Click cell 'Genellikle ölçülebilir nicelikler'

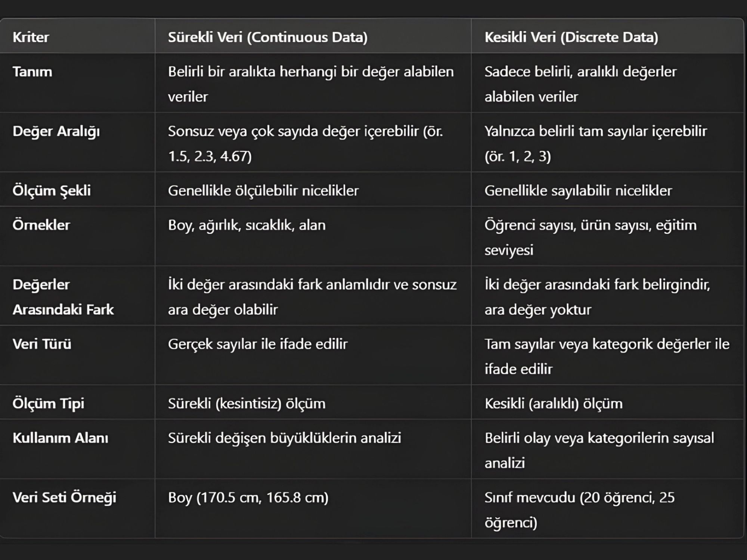(263, 191)
